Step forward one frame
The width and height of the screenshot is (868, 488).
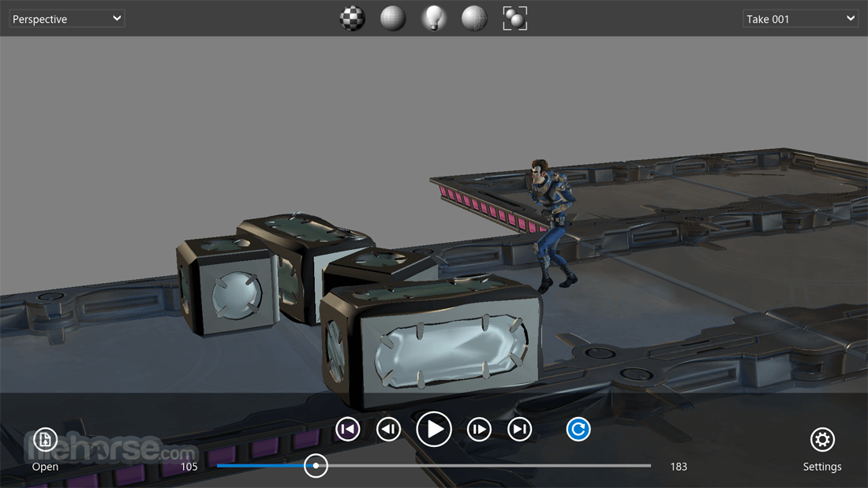click(x=479, y=430)
